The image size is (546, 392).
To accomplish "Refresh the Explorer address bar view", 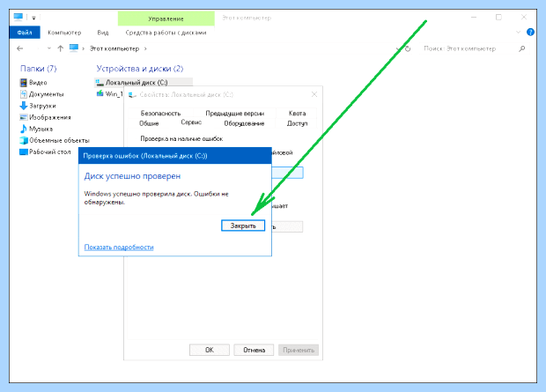I will (x=408, y=48).
